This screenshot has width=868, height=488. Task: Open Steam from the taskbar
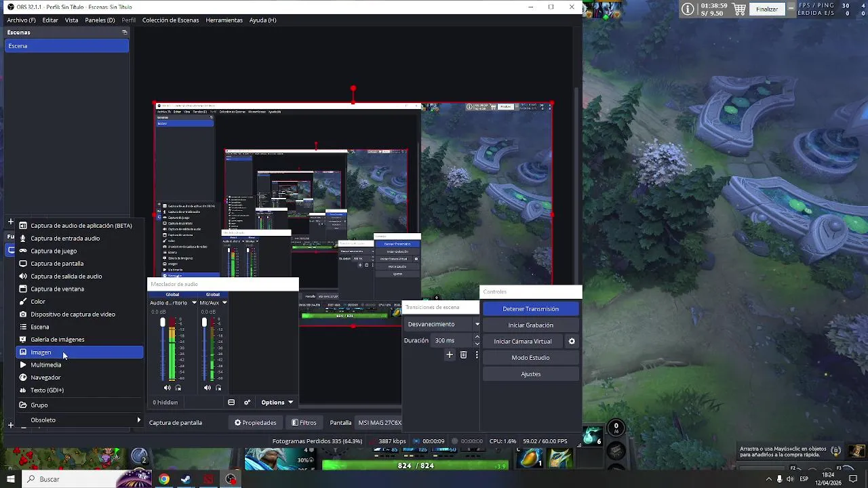pos(186,479)
